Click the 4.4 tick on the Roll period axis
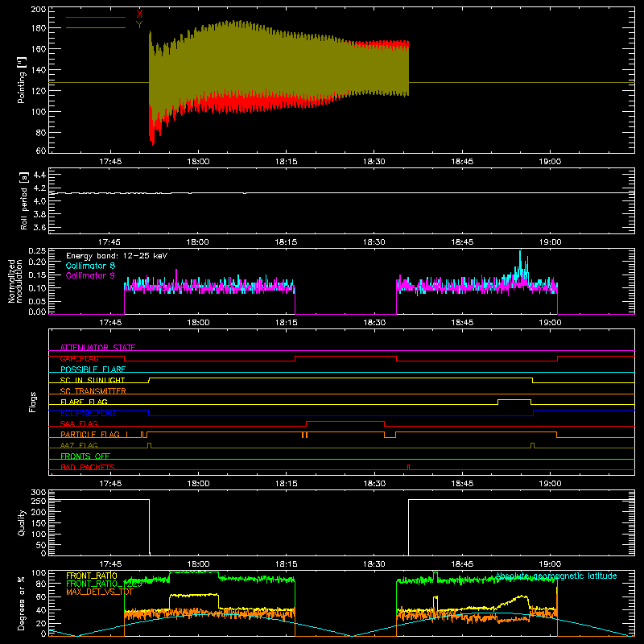This screenshot has height=644, width=644. point(39,175)
